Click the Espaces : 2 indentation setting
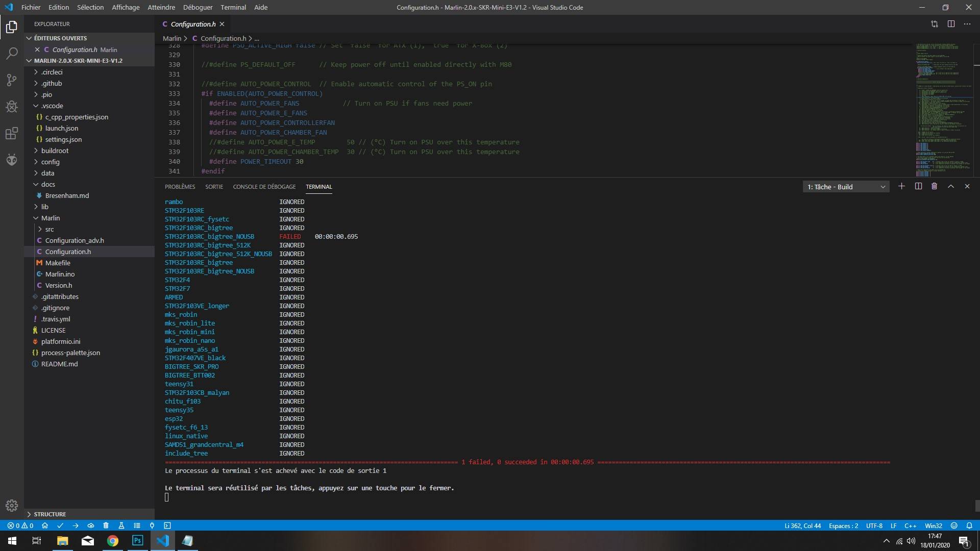This screenshot has height=551, width=980. pyautogui.click(x=843, y=525)
